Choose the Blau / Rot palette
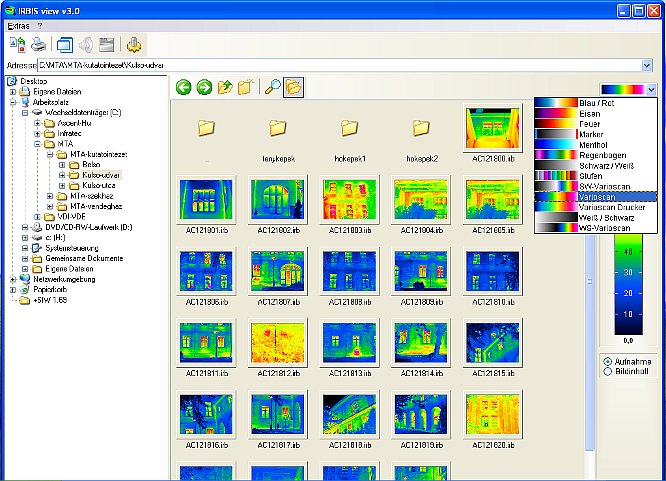This screenshot has width=666, height=481. (595, 103)
